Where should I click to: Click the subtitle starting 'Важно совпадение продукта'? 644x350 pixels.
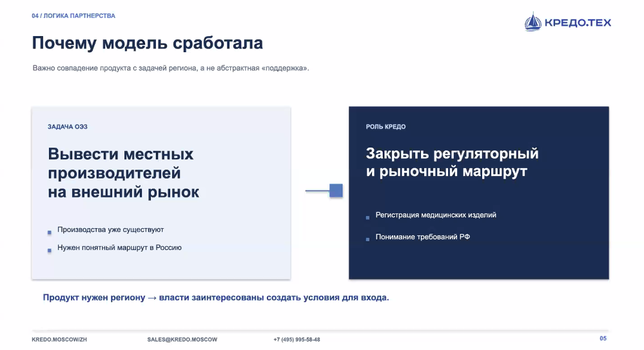point(171,68)
